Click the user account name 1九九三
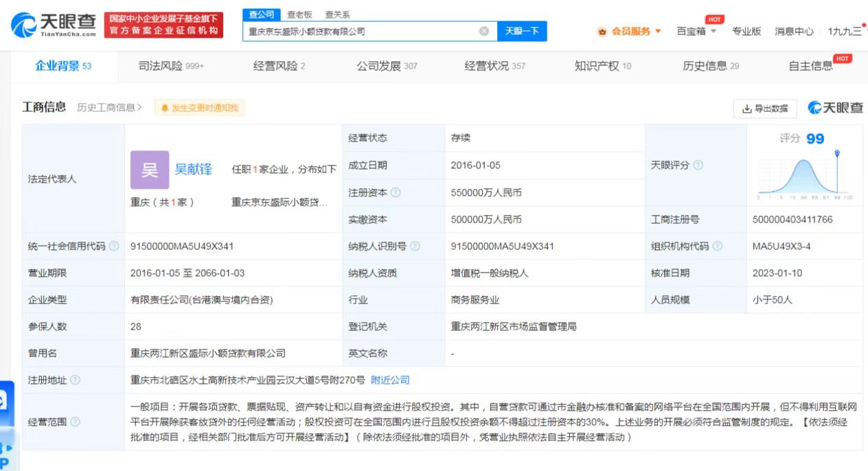868x471 pixels. 845,31
